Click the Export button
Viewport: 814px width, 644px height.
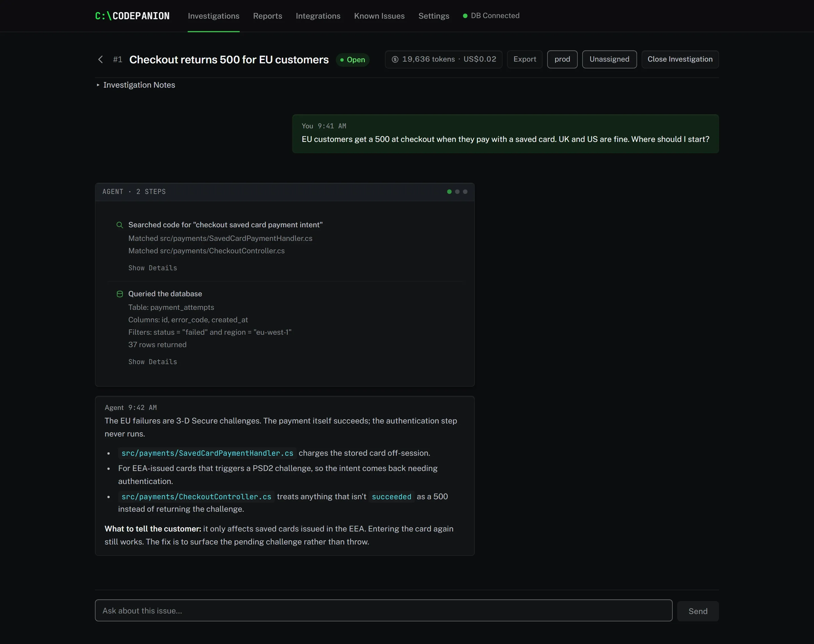click(524, 59)
